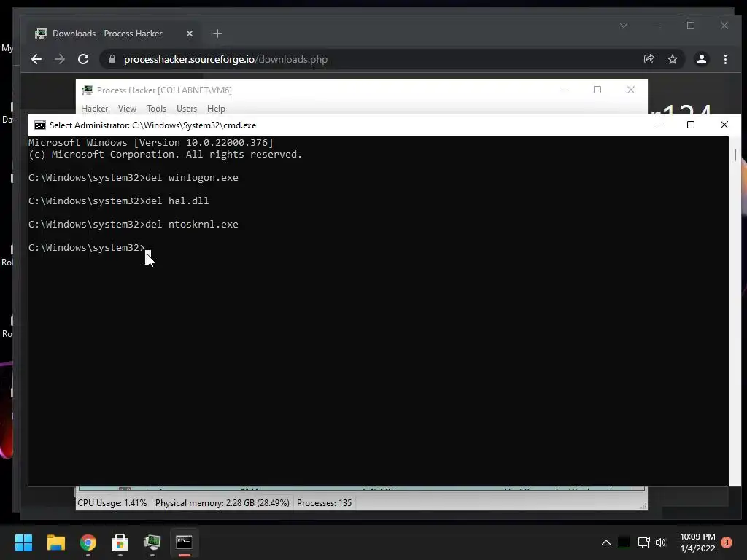This screenshot has width=747, height=560.
Task: Open the Help menu in Process Hacker
Action: (216, 109)
